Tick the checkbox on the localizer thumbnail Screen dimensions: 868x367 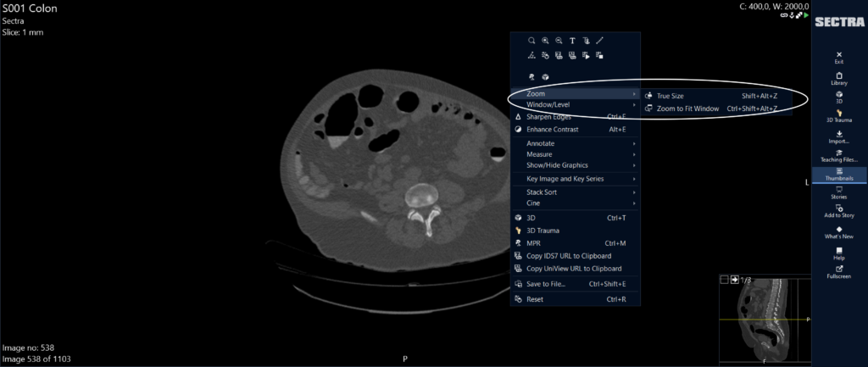pyautogui.click(x=724, y=280)
